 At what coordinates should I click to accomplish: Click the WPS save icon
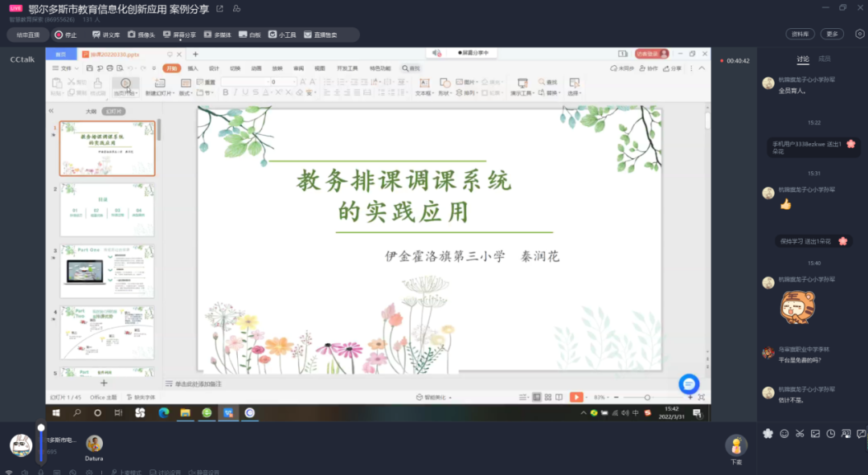(x=90, y=68)
